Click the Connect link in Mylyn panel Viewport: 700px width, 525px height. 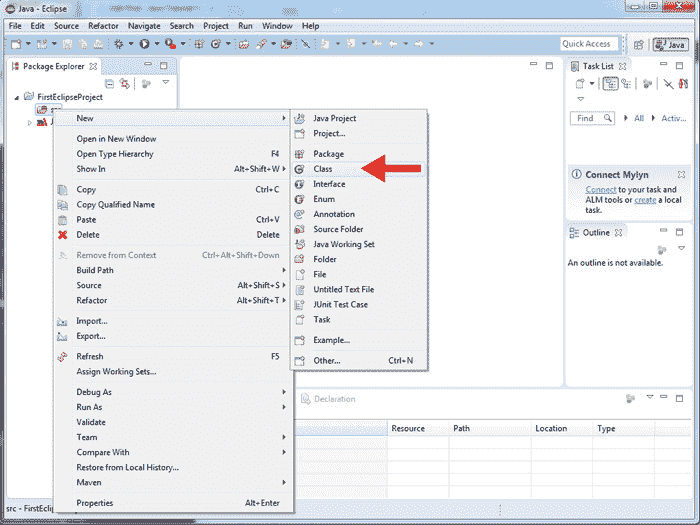pos(600,190)
